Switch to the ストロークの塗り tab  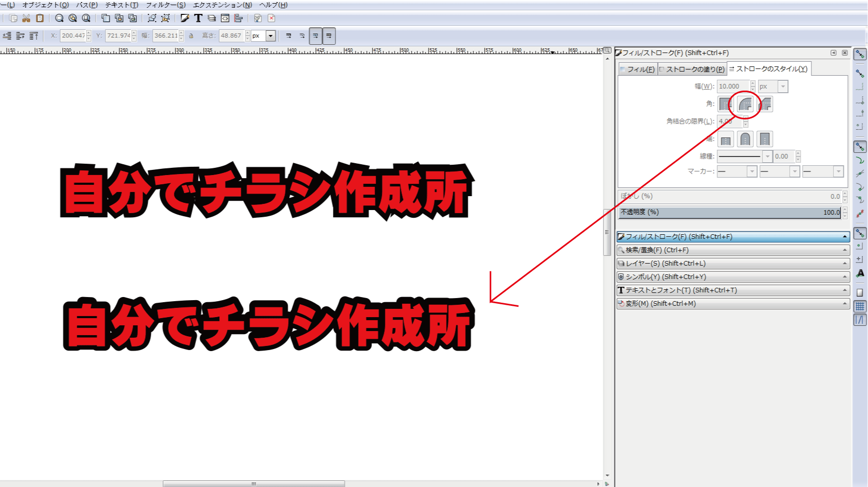pos(692,69)
